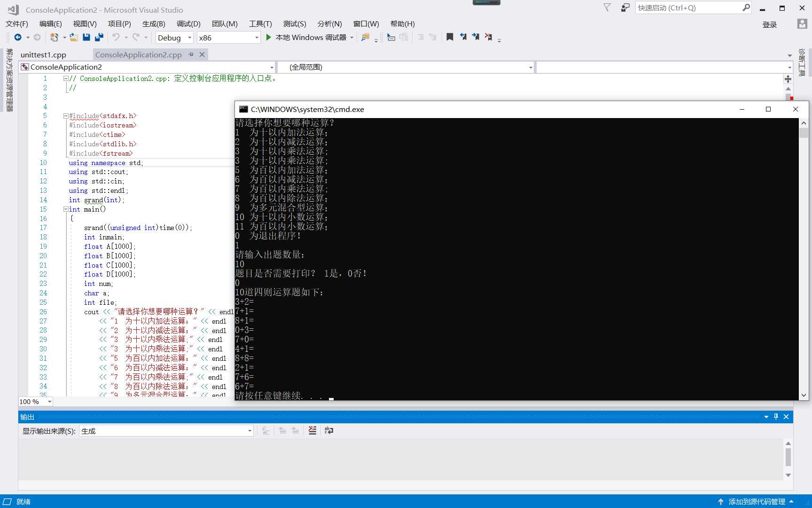Open the 编辑(E) menu
Screen dimensions: 812x508
(51, 24)
